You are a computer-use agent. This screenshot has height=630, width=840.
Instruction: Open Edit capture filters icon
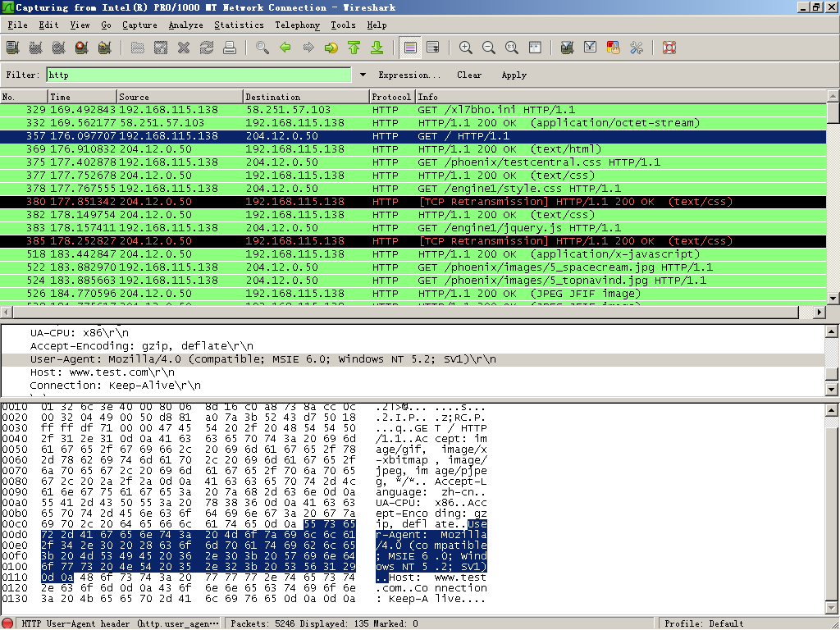tap(568, 48)
